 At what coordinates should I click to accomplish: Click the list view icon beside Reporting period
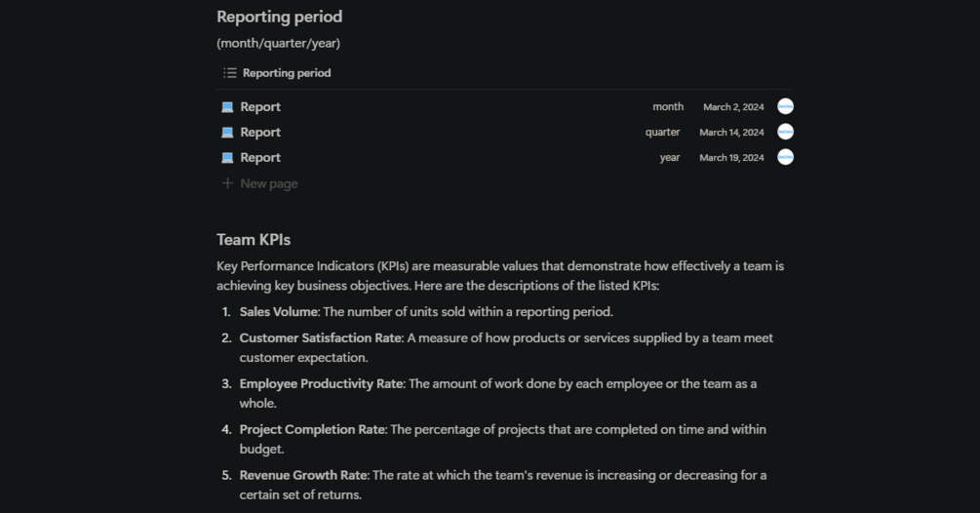[230, 73]
